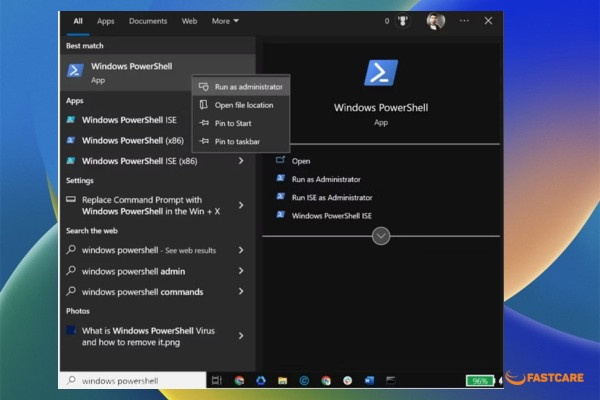This screenshot has height=400, width=600.
Task: Click Run as Administrator in preview pane
Action: (326, 179)
